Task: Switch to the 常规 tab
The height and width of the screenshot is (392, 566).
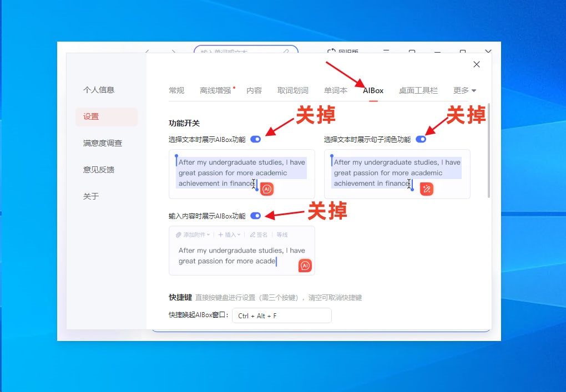Action: 176,90
